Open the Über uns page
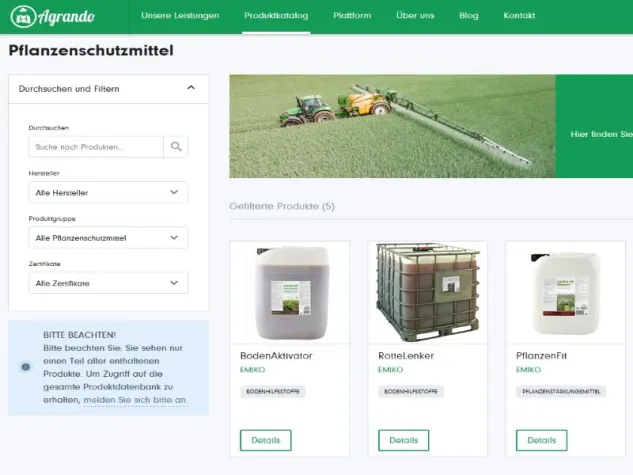Screen dimensions: 633x475 [415, 16]
